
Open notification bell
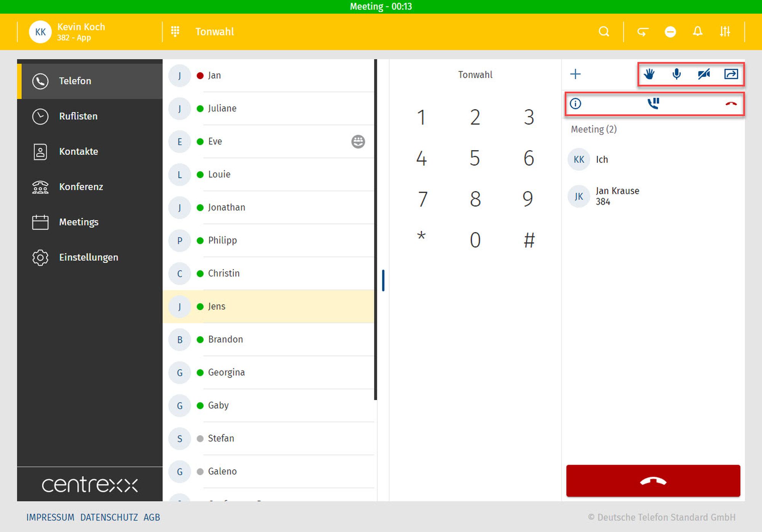697,32
